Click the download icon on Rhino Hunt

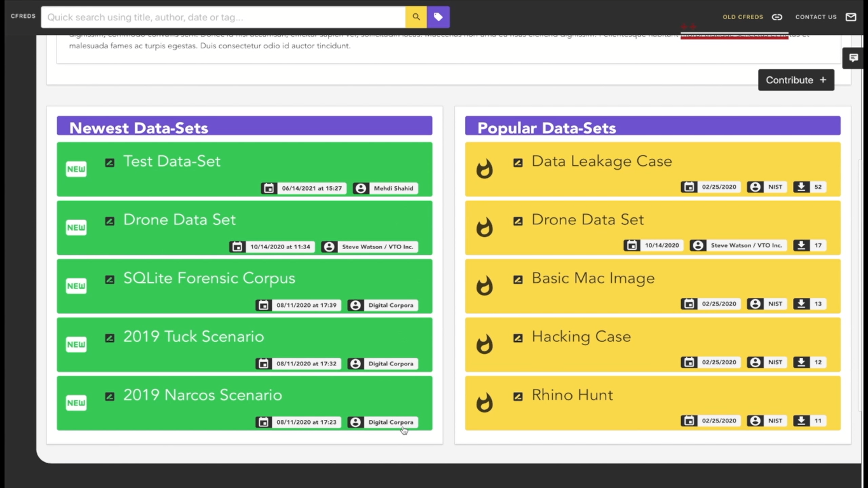click(801, 421)
